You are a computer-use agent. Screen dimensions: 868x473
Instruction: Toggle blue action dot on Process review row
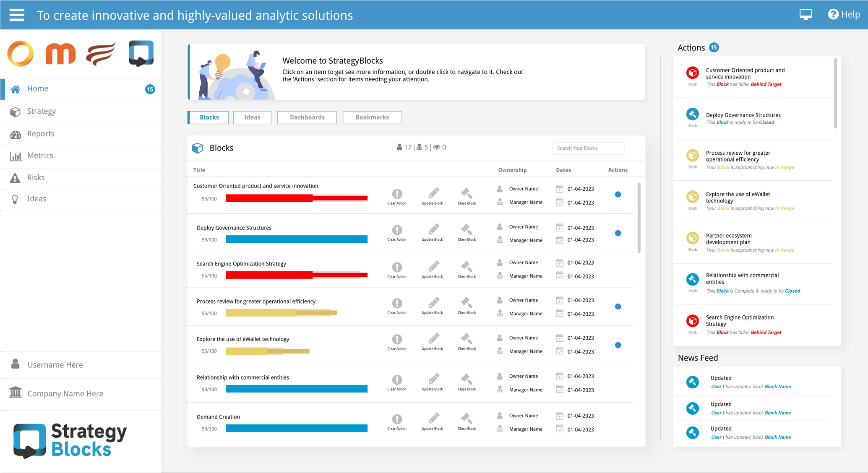618,307
